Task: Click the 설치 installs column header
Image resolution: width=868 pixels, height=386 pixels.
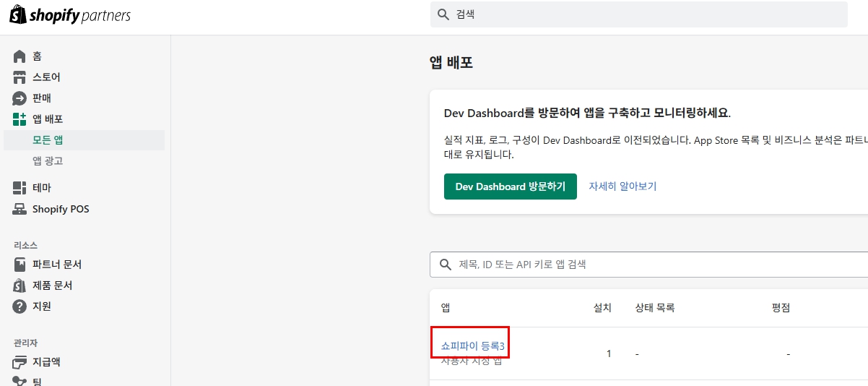Action: [x=602, y=308]
